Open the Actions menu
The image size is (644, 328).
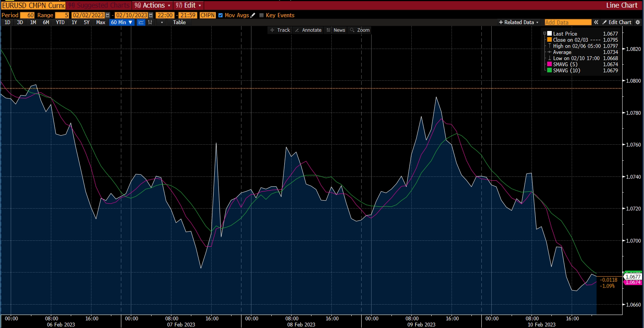tap(152, 5)
